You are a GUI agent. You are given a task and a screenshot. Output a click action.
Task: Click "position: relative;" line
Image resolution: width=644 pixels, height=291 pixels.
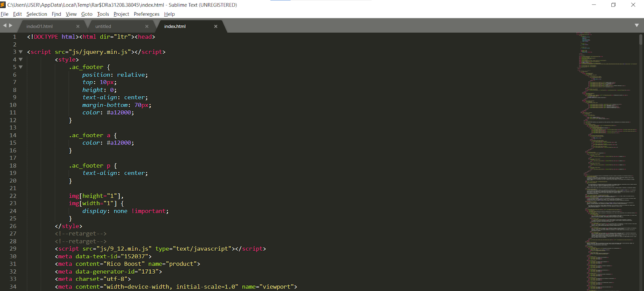click(115, 75)
